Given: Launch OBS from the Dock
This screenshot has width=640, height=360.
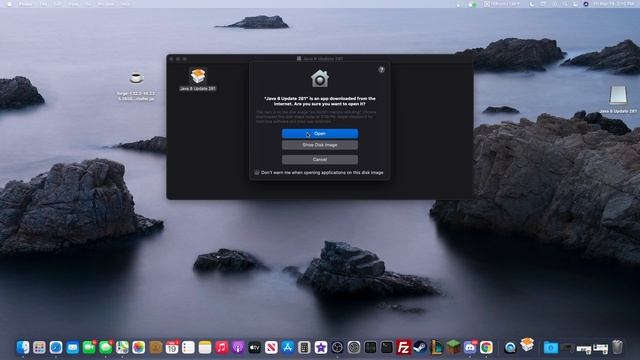Looking at the screenshot, I should pyautogui.click(x=337, y=347).
